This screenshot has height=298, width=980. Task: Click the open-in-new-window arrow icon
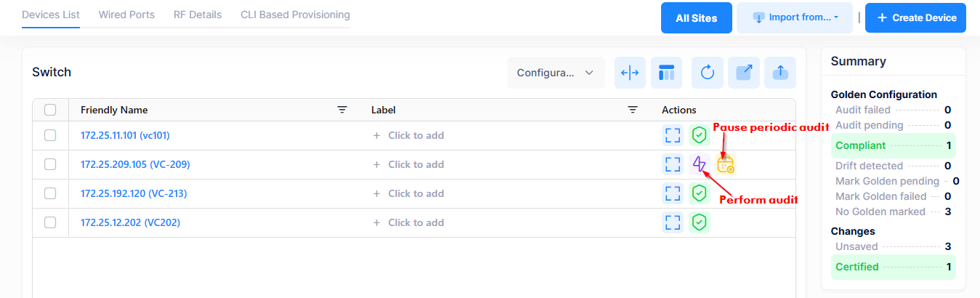point(744,73)
